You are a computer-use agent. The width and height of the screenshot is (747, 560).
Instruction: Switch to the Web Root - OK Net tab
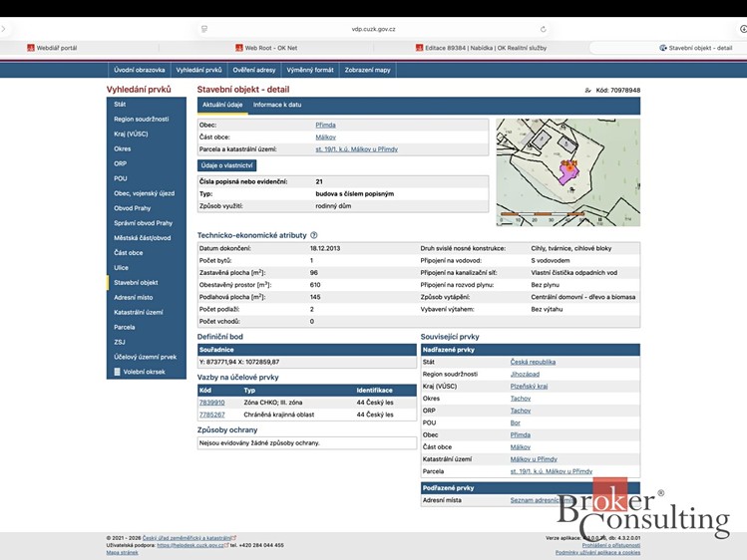266,48
